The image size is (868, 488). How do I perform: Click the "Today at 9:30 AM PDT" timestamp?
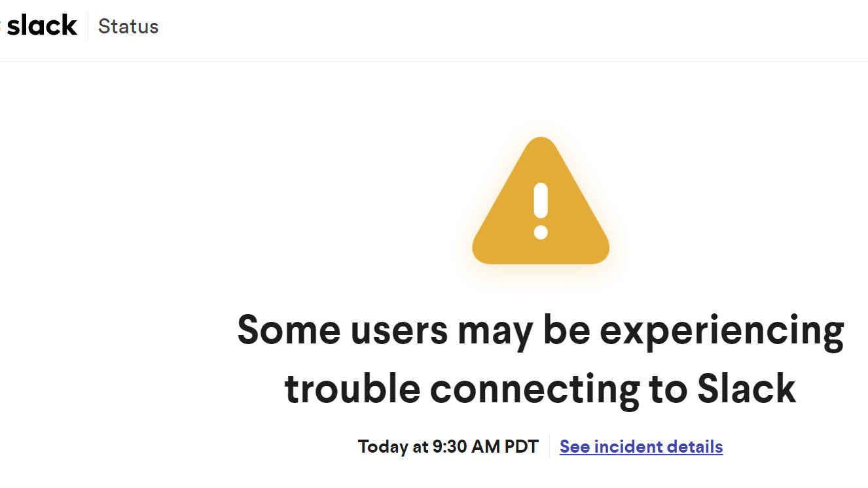tap(448, 447)
